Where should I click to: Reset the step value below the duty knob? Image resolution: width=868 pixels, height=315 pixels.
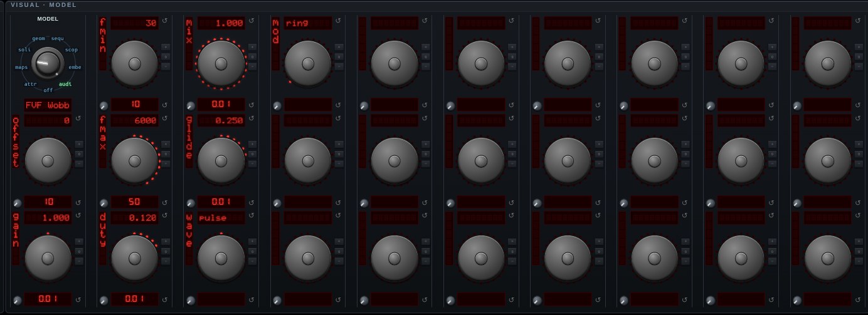165,299
